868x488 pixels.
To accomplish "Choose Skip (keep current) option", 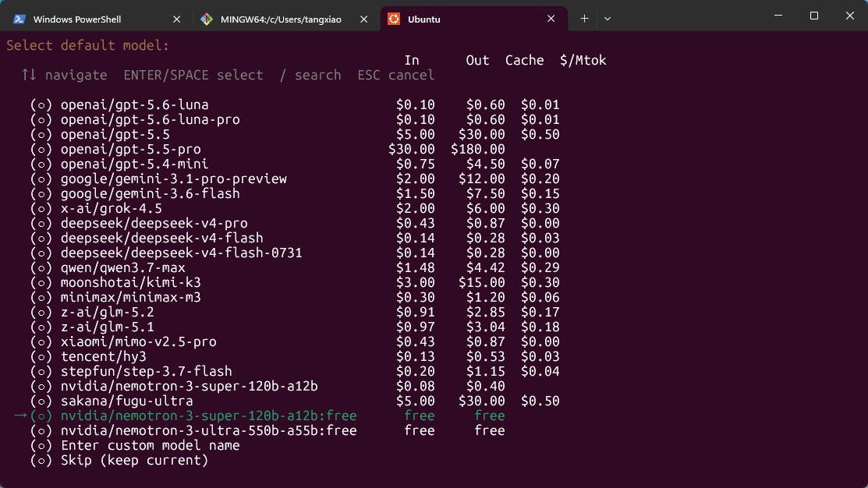I will pyautogui.click(x=134, y=461).
